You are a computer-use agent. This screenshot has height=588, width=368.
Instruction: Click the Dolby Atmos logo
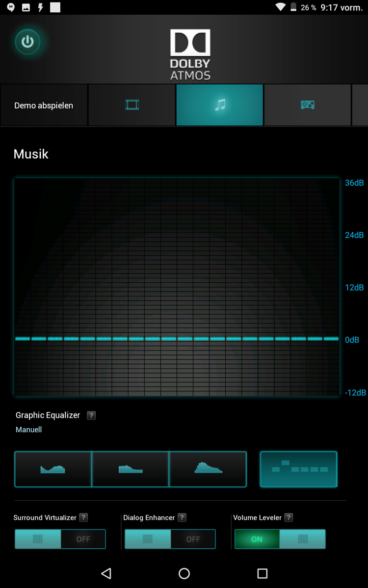click(190, 54)
